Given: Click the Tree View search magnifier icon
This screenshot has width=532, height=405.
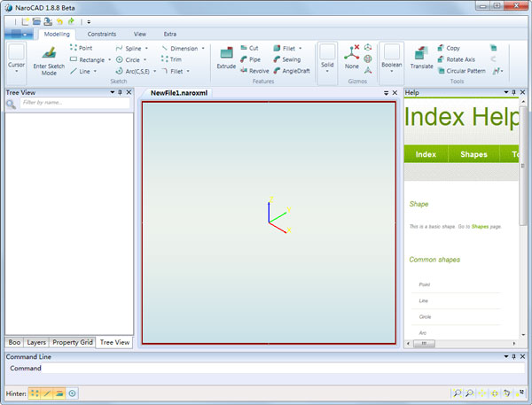Looking at the screenshot, I should coord(11,105).
